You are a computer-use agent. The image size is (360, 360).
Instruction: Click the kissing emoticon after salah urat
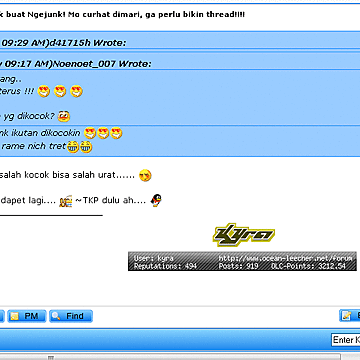[x=145, y=175]
